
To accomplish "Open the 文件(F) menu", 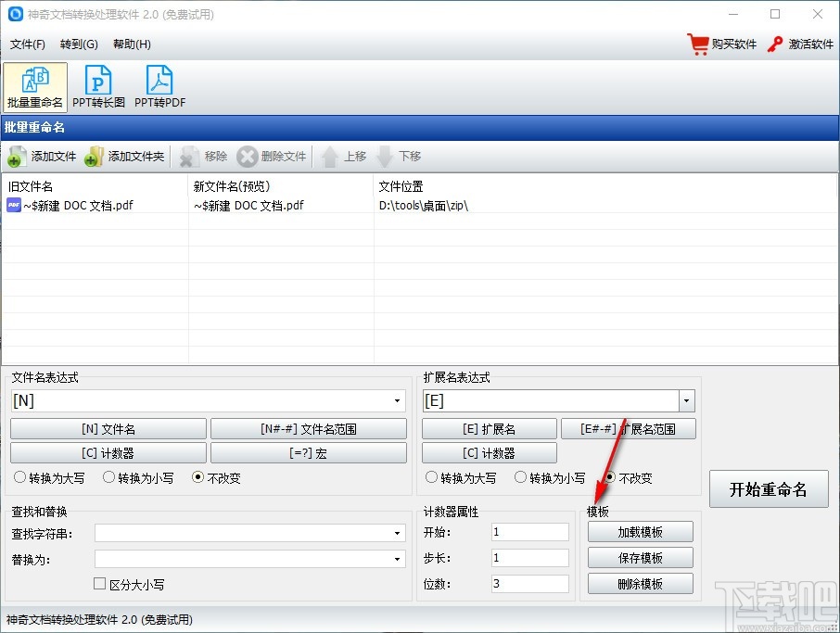I will coord(27,44).
